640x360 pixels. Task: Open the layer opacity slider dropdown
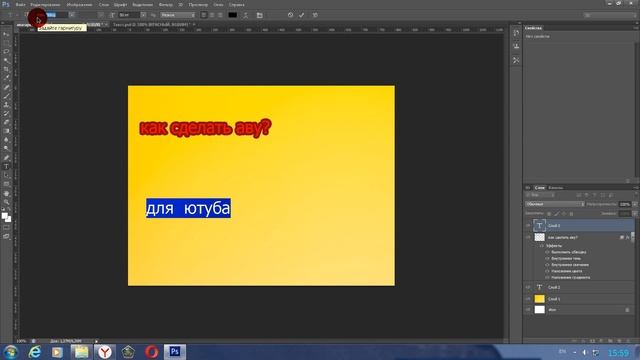[x=635, y=204]
